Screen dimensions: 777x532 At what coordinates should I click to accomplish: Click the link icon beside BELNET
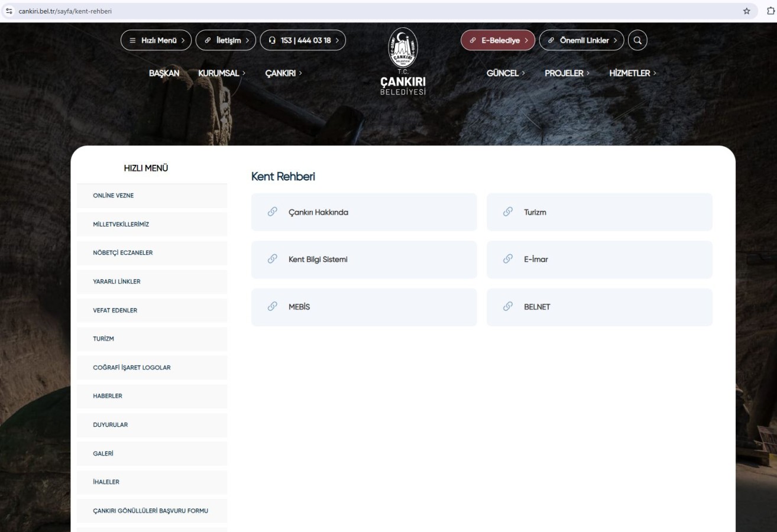(x=508, y=307)
